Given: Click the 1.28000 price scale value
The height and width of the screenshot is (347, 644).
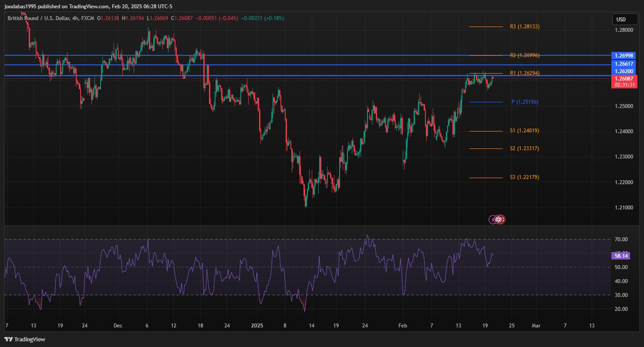Looking at the screenshot, I should [624, 30].
